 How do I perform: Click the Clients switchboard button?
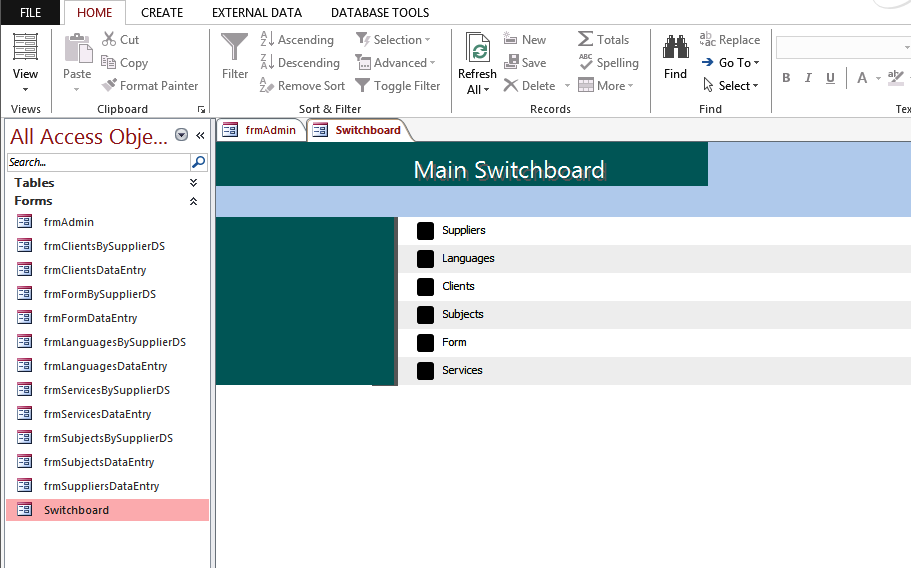tap(425, 286)
